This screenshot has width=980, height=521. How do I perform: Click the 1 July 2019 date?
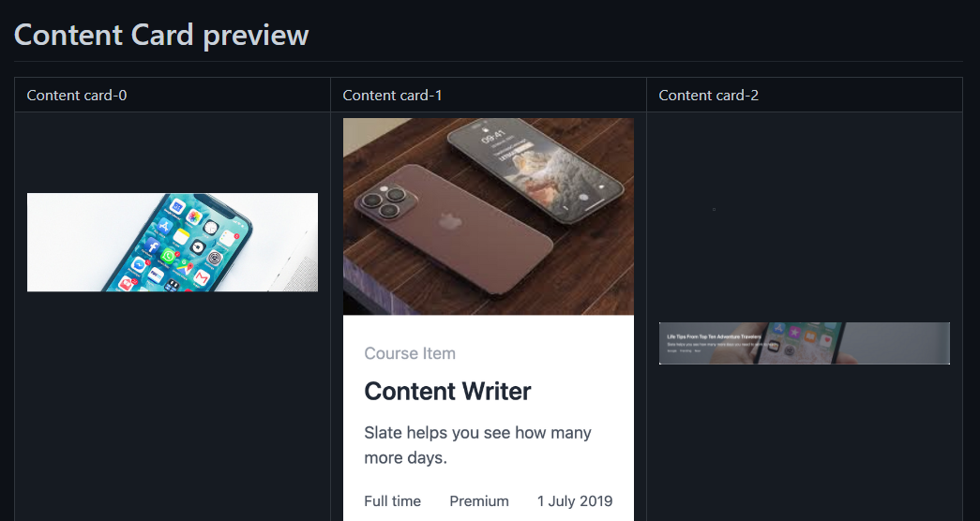point(575,501)
